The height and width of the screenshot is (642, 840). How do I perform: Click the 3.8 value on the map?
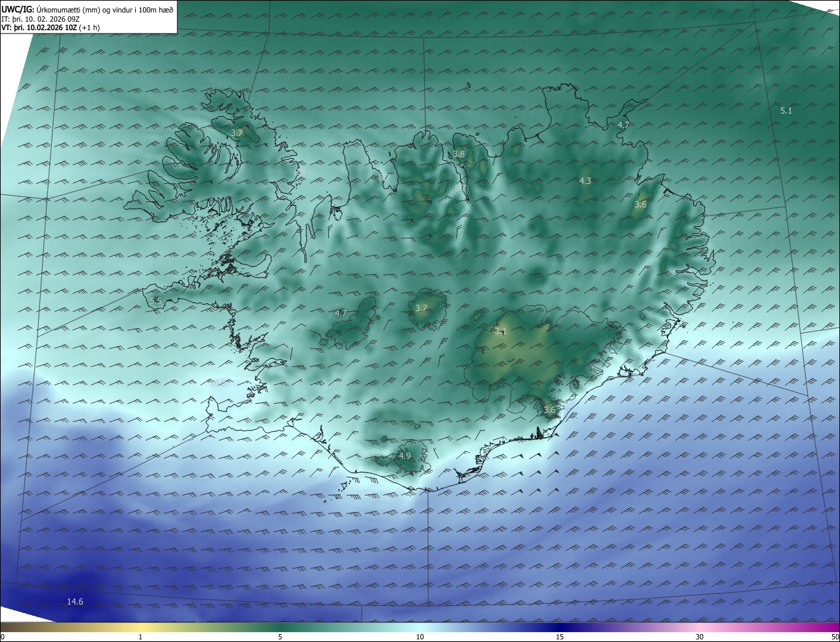tap(459, 154)
